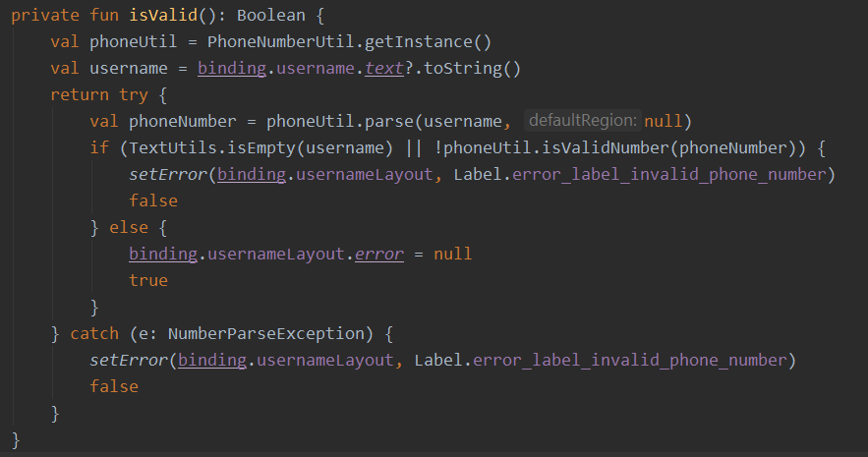Click username in its val declaration
Viewport: 868px width, 457px height.
[x=129, y=68]
